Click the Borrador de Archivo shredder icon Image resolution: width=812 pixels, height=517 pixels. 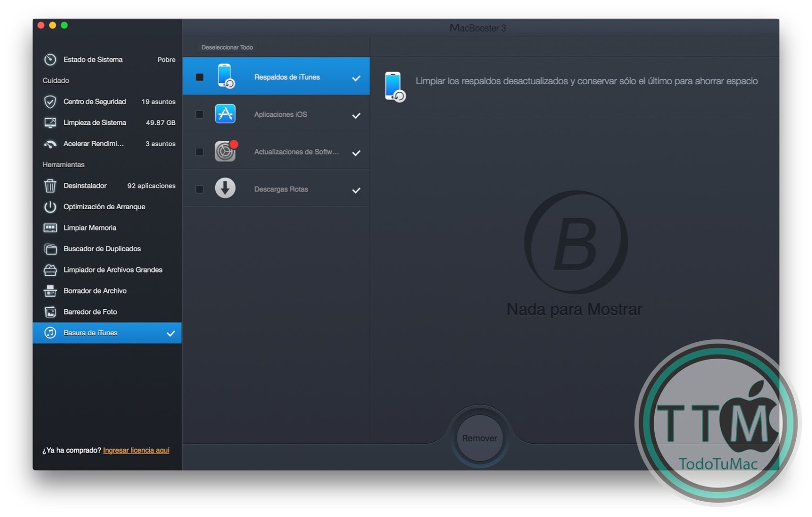point(50,291)
